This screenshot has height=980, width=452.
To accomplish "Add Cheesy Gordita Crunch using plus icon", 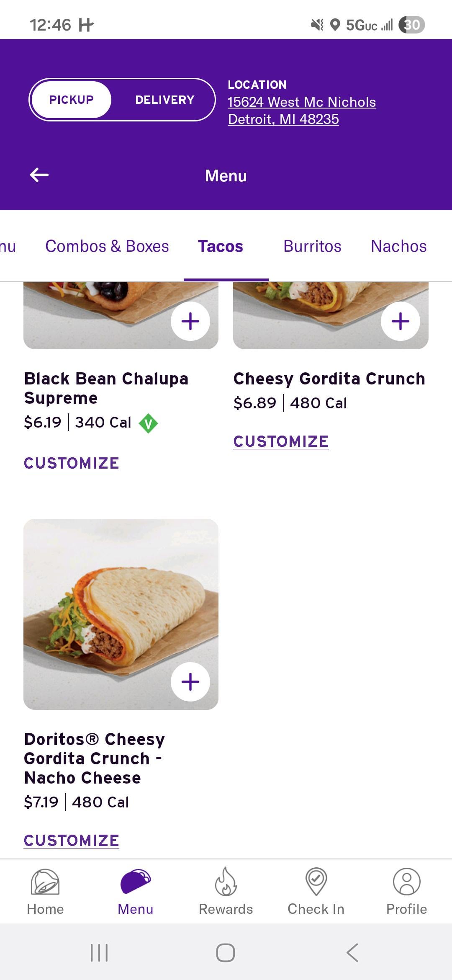I will click(x=401, y=321).
